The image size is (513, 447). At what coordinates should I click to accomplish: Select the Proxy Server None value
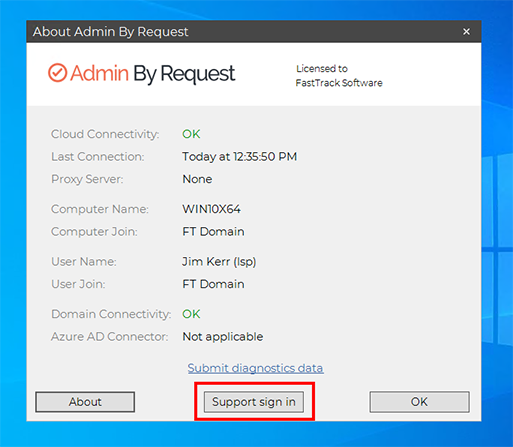197,179
